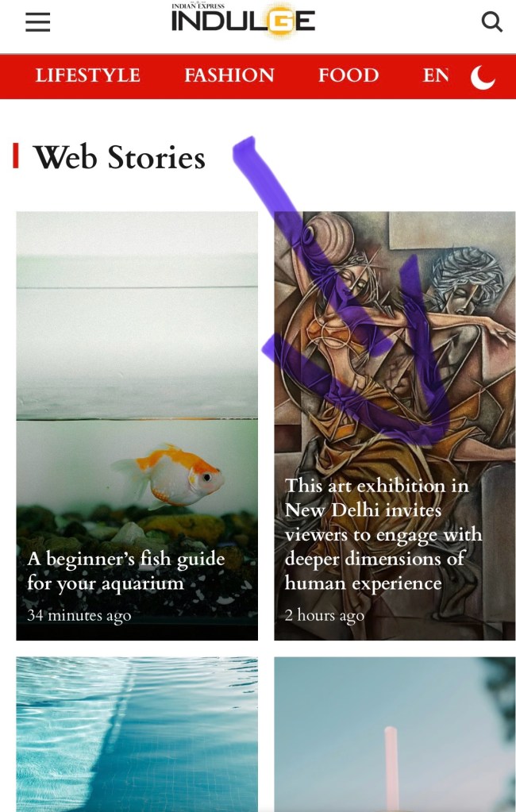Viewport: 516px width, 812px height.
Task: Click New Delhi art exhibition headline
Action: coord(383,534)
